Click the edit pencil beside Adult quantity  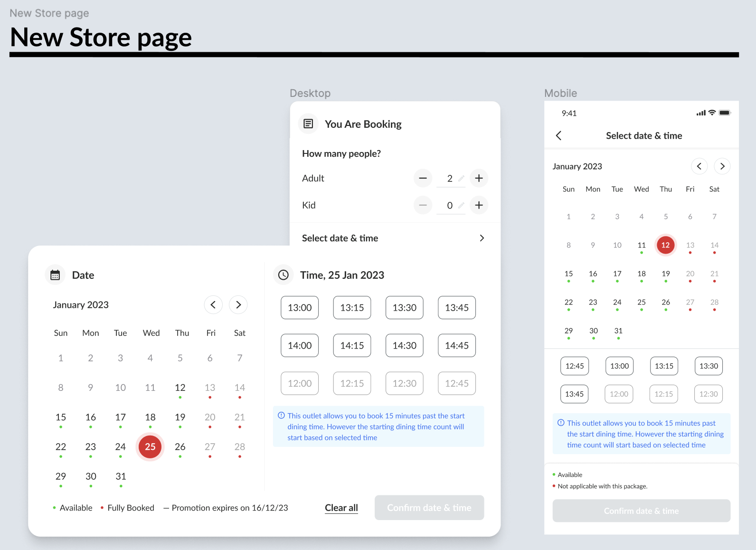tap(461, 179)
